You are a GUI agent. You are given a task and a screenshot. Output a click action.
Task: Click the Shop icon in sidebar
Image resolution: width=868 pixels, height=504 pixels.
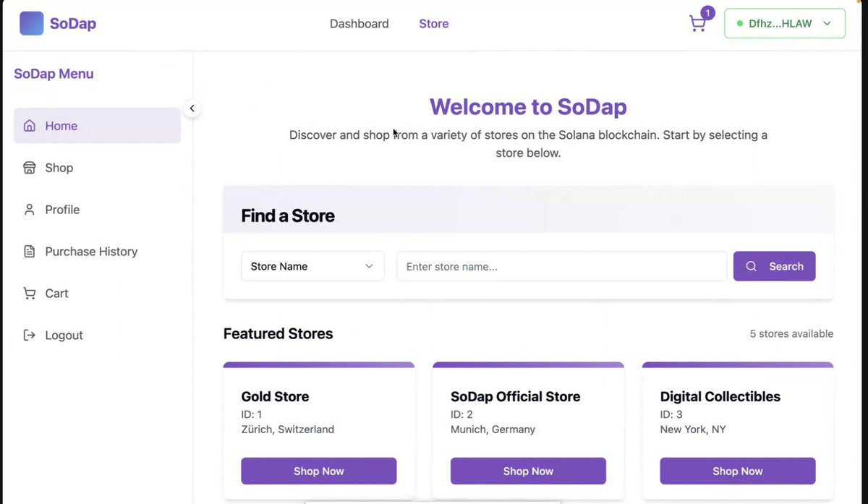coord(29,167)
